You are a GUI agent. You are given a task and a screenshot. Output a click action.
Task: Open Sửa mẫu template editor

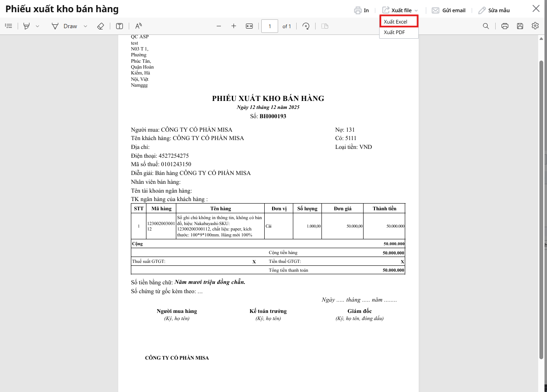click(x=494, y=10)
